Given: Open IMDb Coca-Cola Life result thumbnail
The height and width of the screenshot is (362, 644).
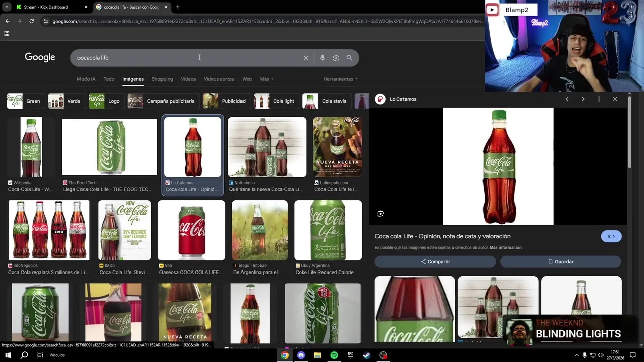Looking at the screenshot, I should [125, 230].
